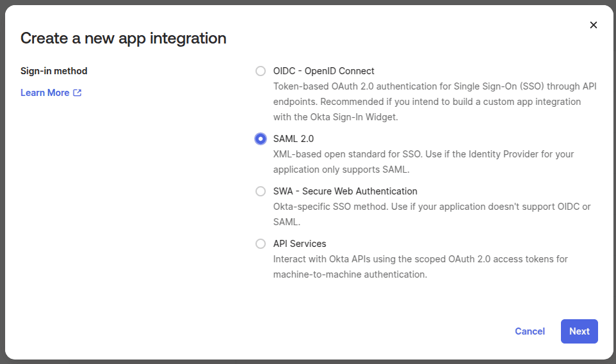The height and width of the screenshot is (364, 616).
Task: Pick the API Services radio button
Action: coord(261,244)
